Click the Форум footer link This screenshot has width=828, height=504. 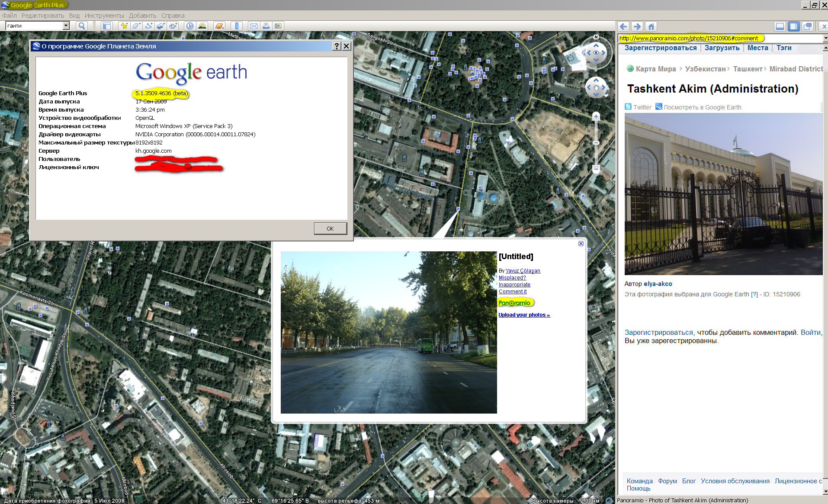click(668, 481)
